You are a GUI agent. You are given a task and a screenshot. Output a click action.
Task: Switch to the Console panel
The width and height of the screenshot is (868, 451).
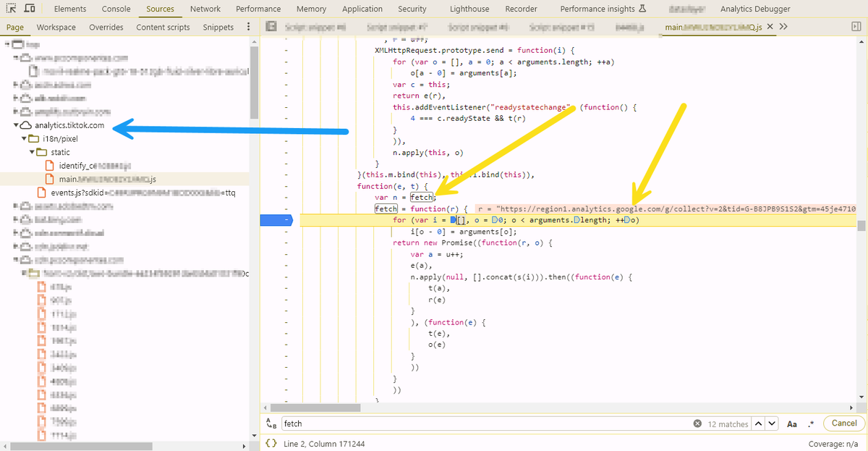[116, 9]
